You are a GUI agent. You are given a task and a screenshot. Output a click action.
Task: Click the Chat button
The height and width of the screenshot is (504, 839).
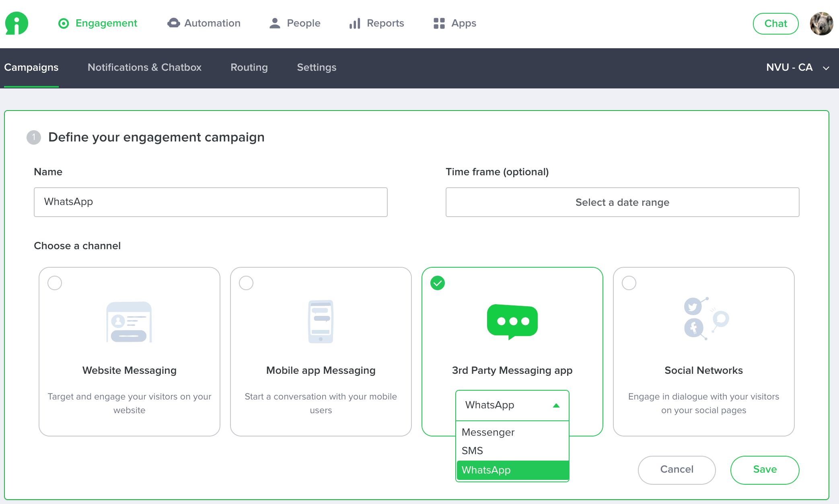pyautogui.click(x=775, y=24)
